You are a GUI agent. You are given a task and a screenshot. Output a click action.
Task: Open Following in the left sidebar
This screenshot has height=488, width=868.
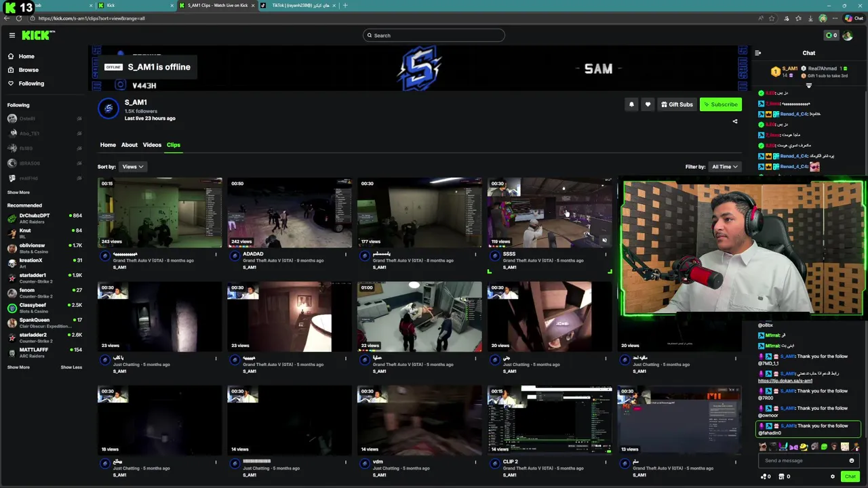click(x=31, y=83)
